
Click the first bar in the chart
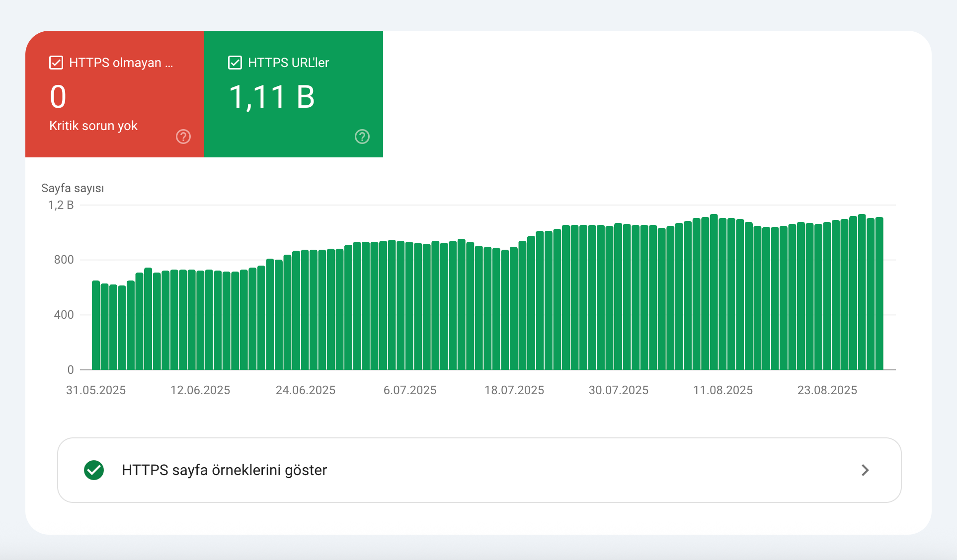coord(96,325)
